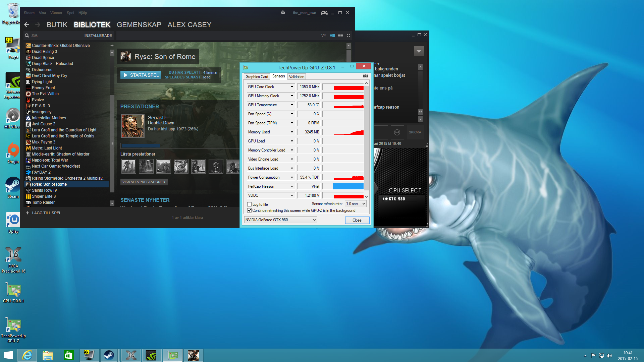644x362 pixels.
Task: Click the GPU-Z screenshot camera icon
Action: (365, 76)
